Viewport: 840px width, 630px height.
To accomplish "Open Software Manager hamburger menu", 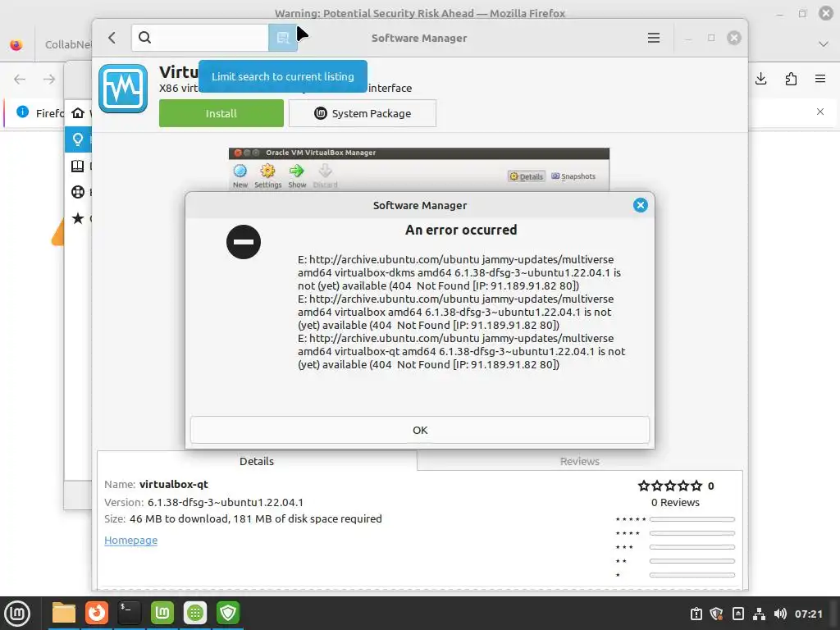I will click(x=654, y=38).
